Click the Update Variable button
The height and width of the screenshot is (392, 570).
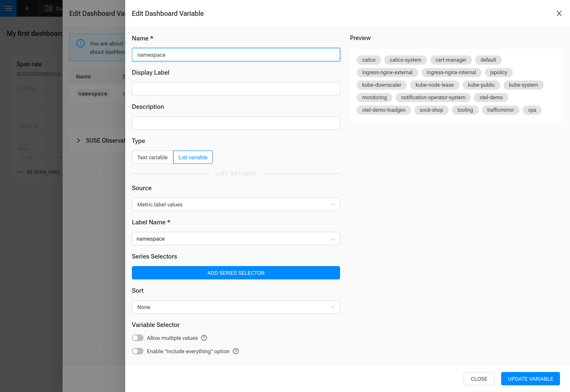point(530,379)
